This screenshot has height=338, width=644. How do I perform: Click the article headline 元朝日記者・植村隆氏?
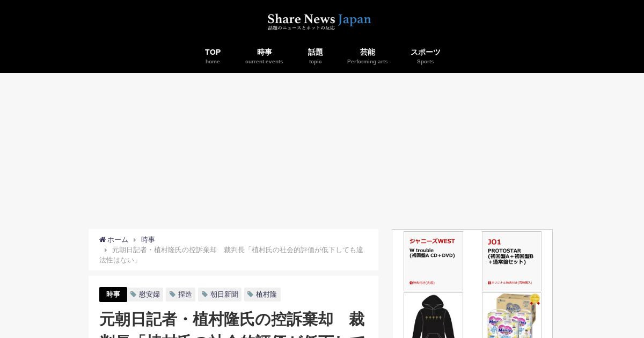(232, 324)
